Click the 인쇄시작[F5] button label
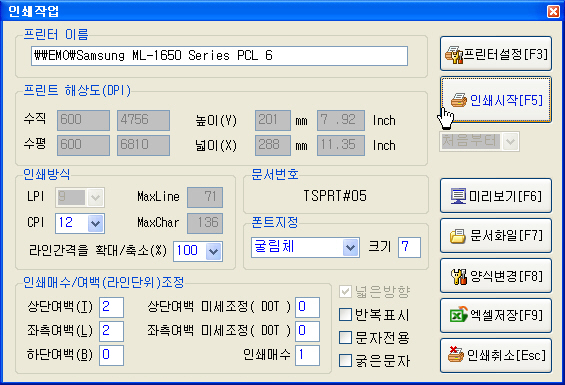This screenshot has height=385, width=565. [x=506, y=100]
